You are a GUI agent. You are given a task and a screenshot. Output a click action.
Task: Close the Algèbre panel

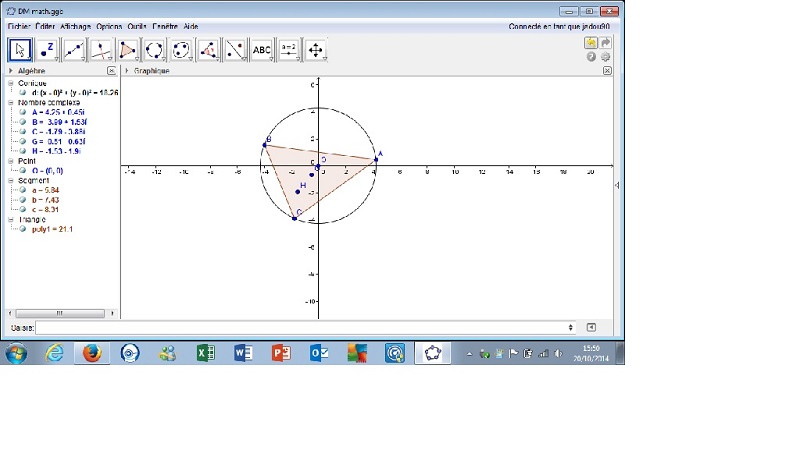coord(111,70)
